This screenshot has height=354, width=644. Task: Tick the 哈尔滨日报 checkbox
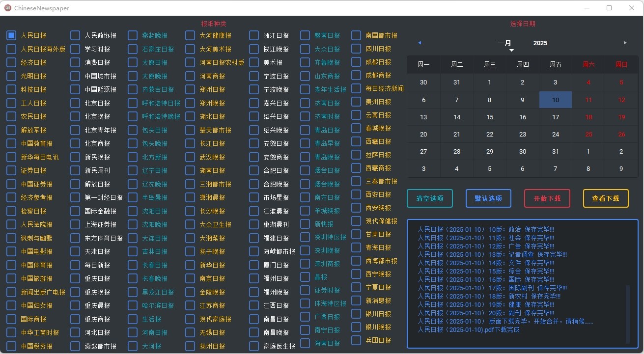pyautogui.click(x=133, y=305)
